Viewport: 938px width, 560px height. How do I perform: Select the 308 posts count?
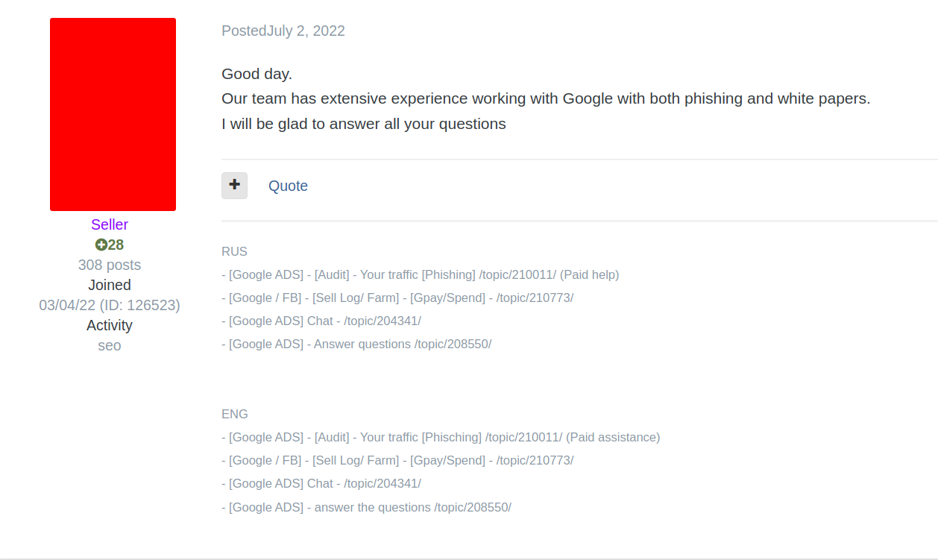(110, 265)
